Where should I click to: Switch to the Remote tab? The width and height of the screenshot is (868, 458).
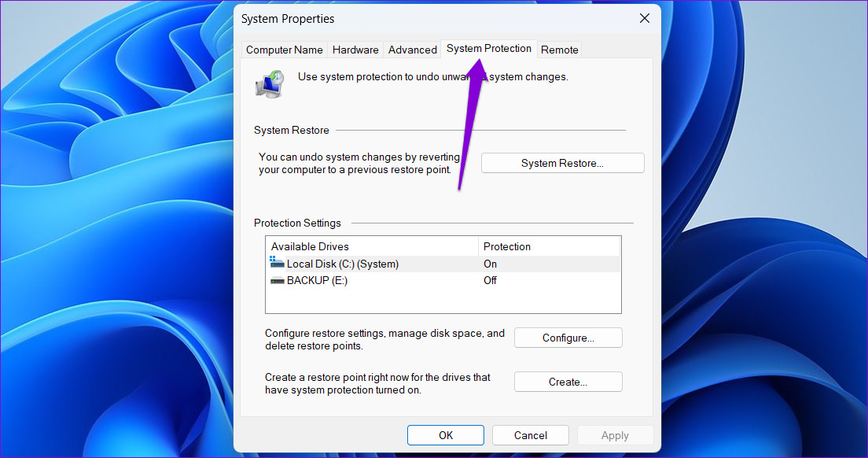click(560, 50)
